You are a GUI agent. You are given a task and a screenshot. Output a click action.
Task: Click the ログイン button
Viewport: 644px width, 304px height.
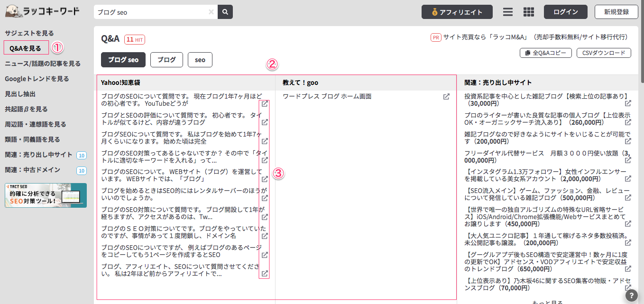566,12
